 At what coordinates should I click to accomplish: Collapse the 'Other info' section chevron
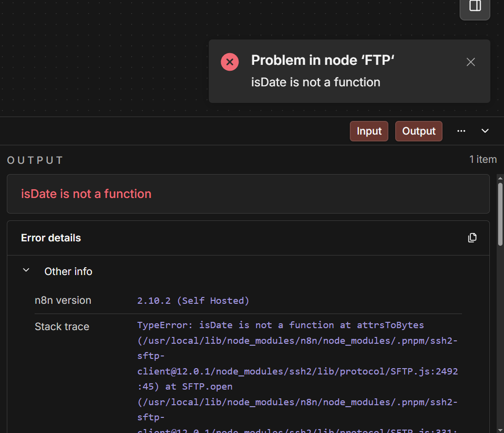[26, 271]
